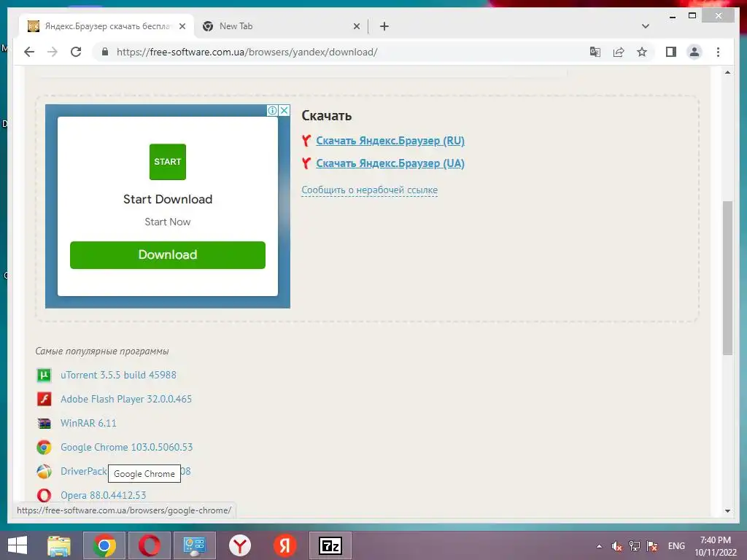Click Скачать Яндекс.Браузер (UA) link
The image size is (747, 560).
pos(390,163)
